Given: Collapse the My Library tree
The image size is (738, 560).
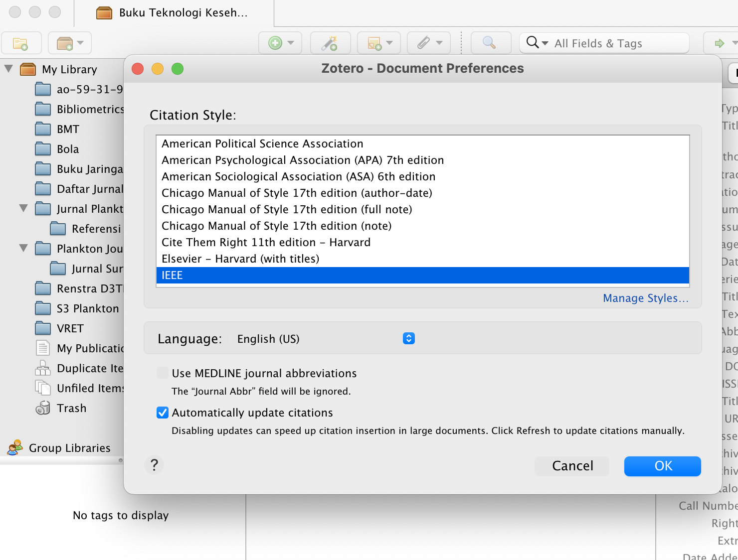Looking at the screenshot, I should click(x=8, y=69).
